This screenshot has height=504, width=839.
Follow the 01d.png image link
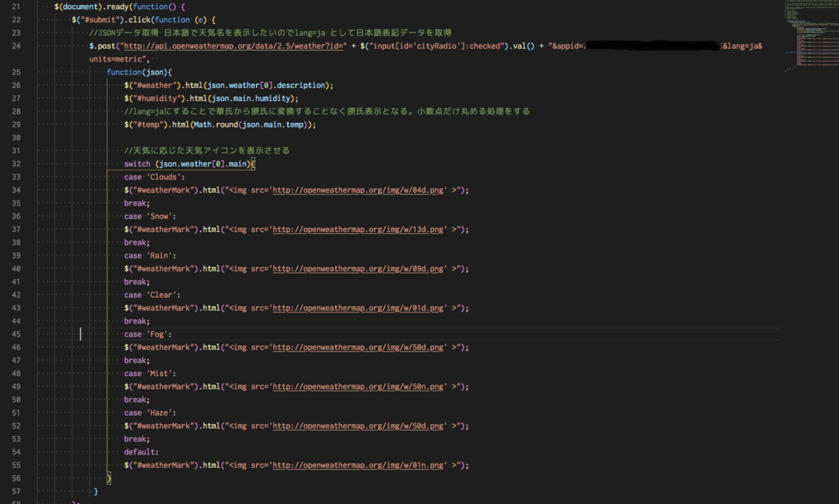pos(359,308)
